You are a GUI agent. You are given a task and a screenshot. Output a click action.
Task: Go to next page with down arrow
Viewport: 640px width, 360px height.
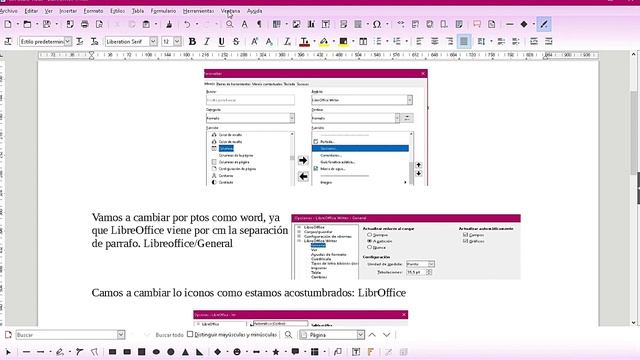(x=387, y=335)
